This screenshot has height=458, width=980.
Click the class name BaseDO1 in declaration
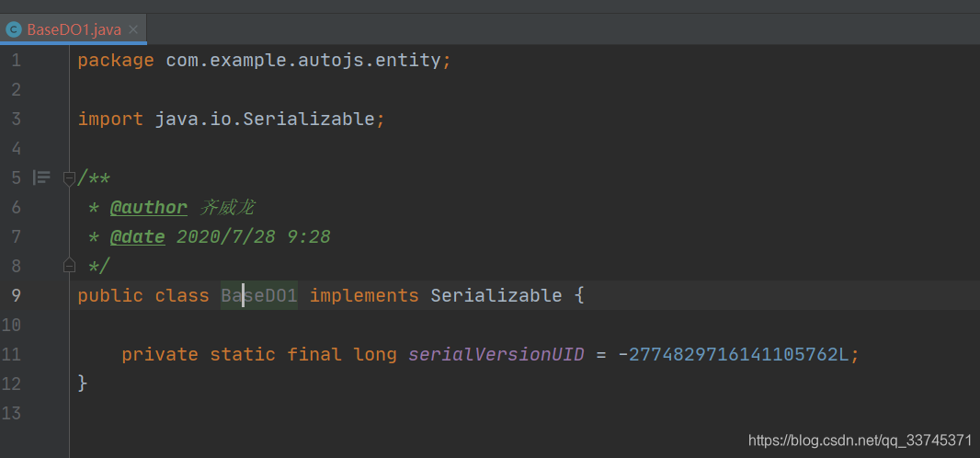pos(259,295)
